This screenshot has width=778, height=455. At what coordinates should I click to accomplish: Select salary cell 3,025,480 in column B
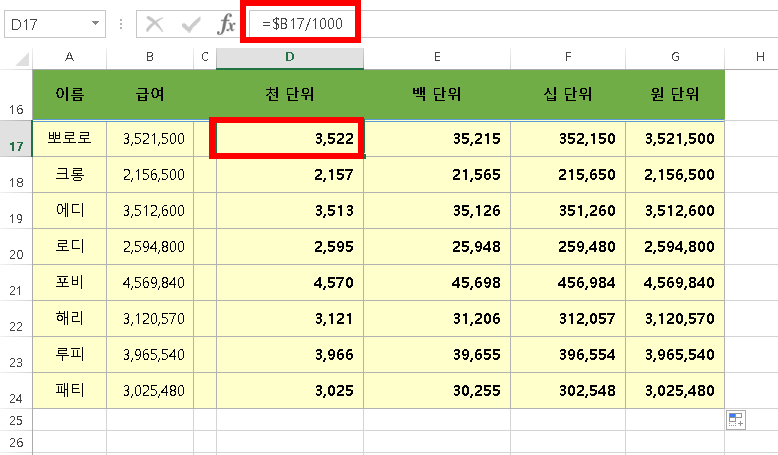click(150, 390)
